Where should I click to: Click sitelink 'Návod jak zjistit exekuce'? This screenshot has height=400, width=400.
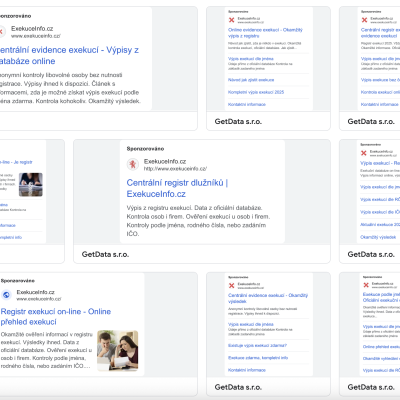coord(251,80)
